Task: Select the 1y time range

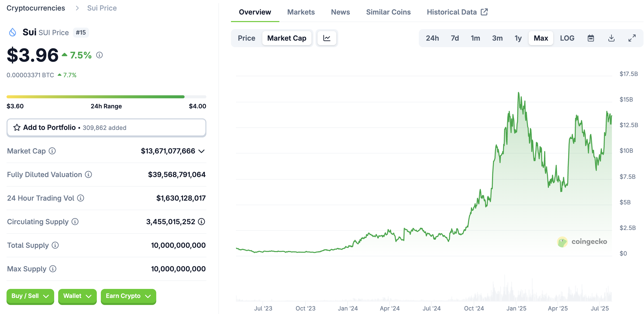Action: click(518, 38)
